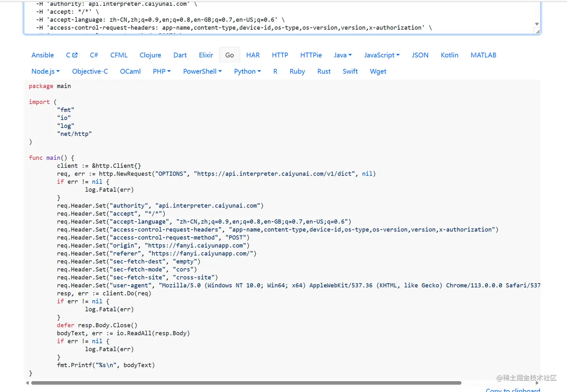Choose the HTTP tab

280,55
